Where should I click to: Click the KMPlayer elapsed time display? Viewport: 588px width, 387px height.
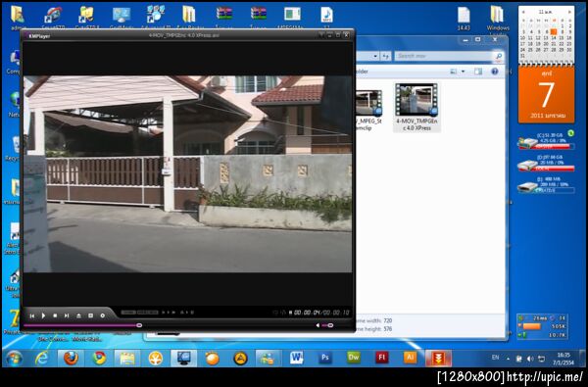307,313
